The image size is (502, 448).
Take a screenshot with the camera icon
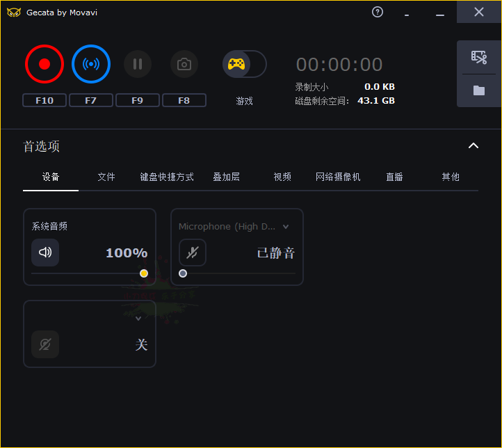click(184, 64)
